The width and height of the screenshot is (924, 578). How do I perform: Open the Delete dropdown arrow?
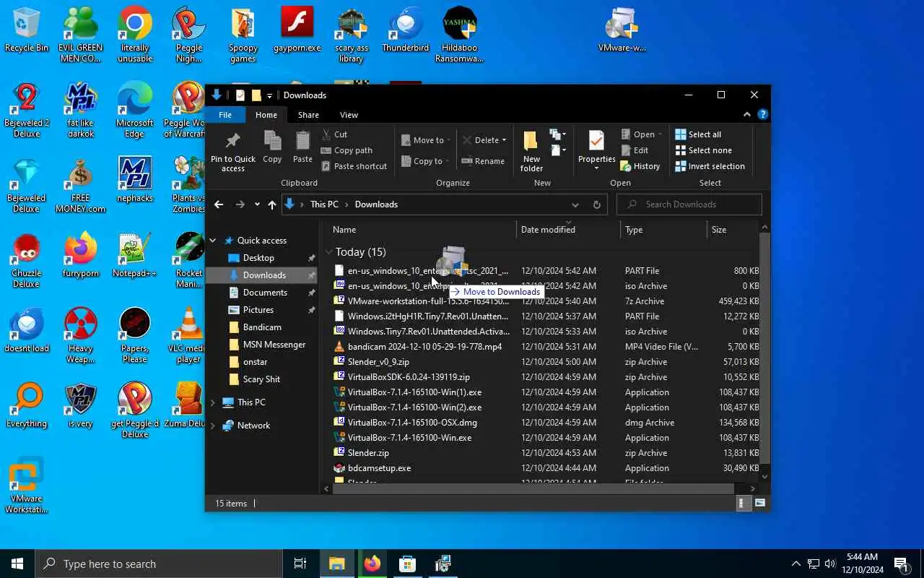pyautogui.click(x=504, y=140)
